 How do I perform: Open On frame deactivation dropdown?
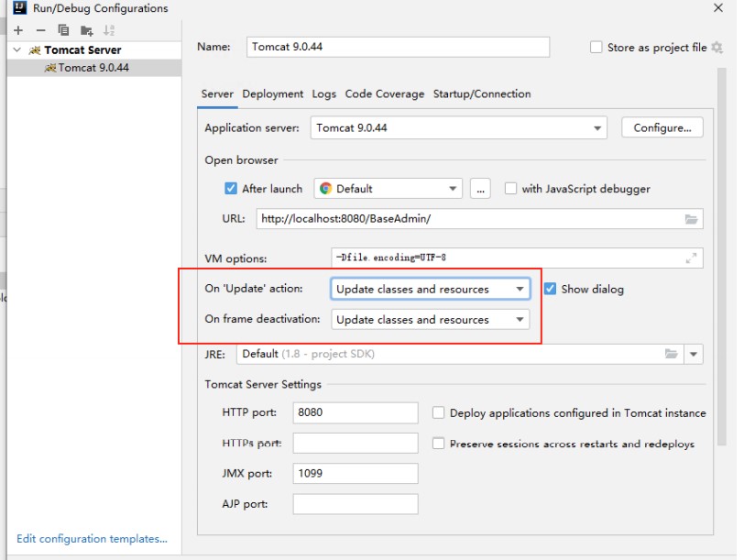[x=430, y=319]
